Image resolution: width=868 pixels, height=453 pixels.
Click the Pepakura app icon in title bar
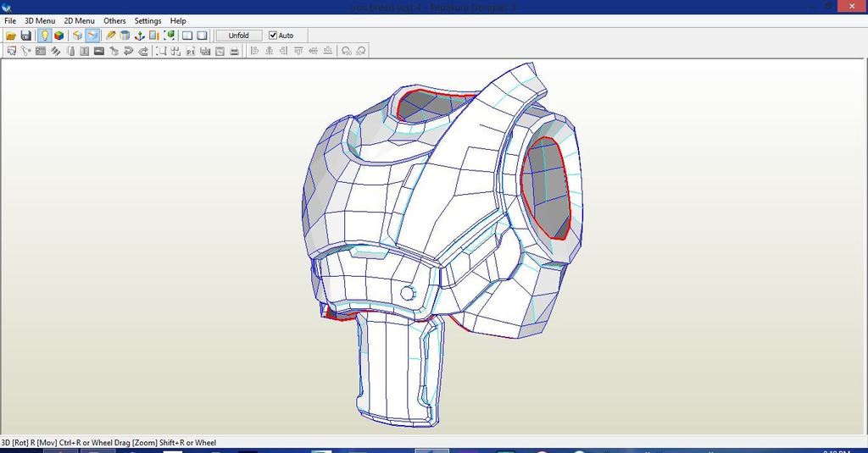coord(8,7)
